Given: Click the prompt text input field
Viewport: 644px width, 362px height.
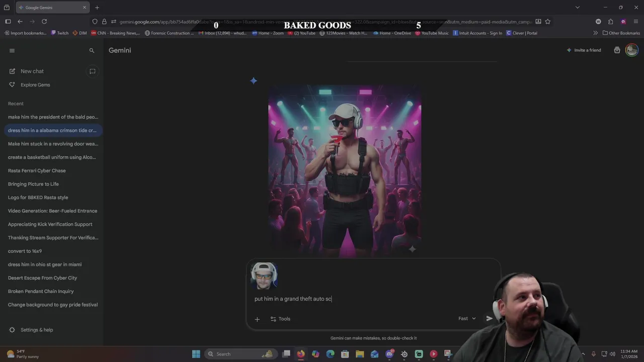Looking at the screenshot, I should pyautogui.click(x=372, y=299).
